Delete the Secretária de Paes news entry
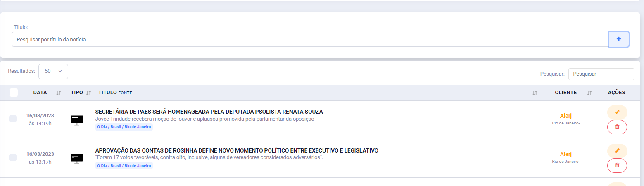 coord(617,127)
